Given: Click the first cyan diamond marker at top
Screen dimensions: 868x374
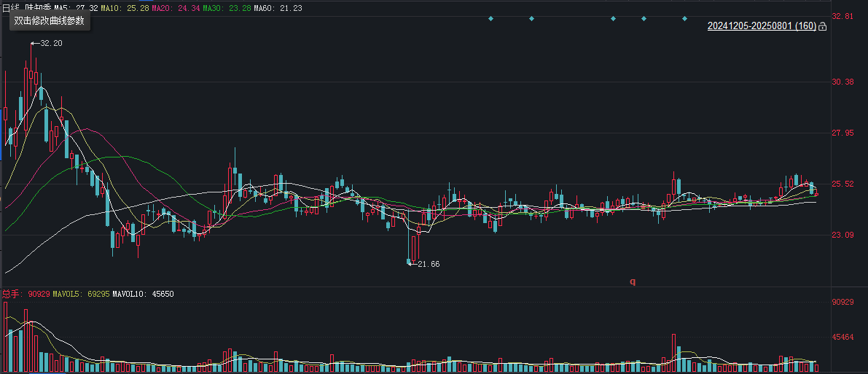Looking at the screenshot, I should [490, 19].
